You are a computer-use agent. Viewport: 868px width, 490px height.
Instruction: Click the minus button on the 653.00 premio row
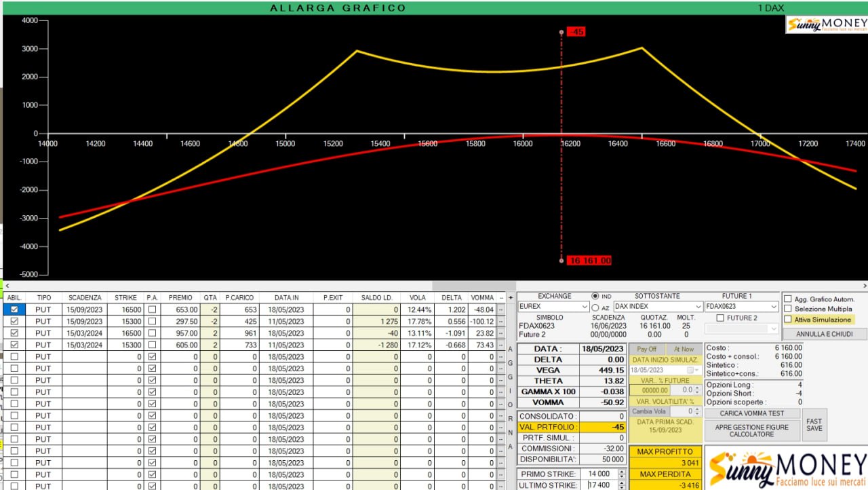pos(501,309)
